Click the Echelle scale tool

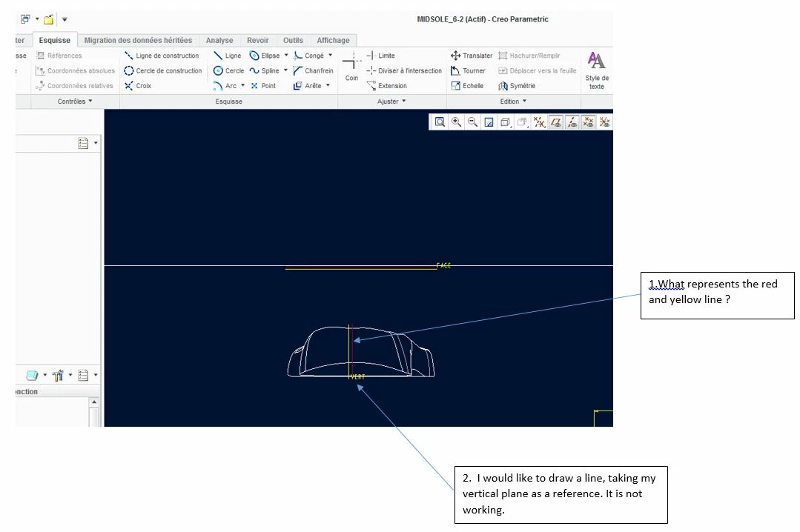(x=467, y=86)
